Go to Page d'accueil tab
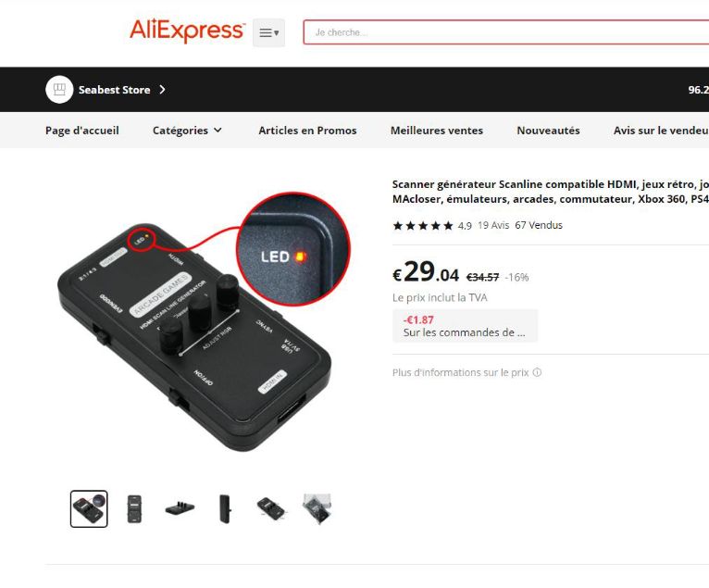 [x=81, y=131]
